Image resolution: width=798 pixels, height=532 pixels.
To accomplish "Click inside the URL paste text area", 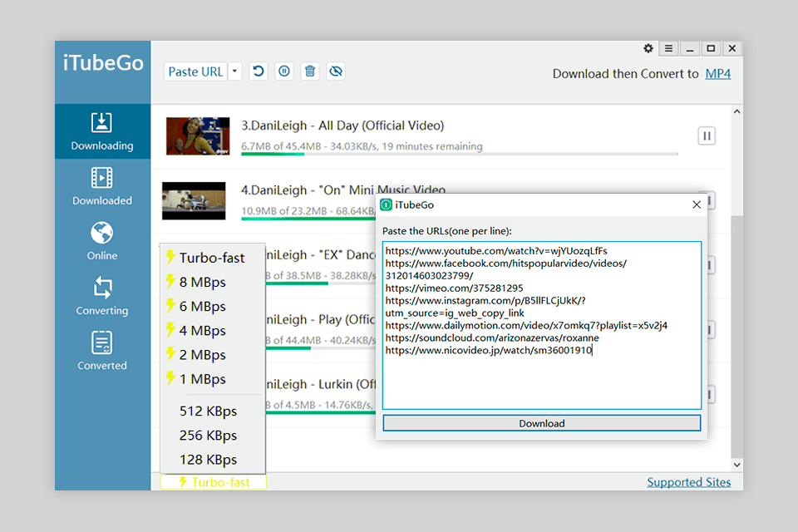I will pyautogui.click(x=540, y=324).
